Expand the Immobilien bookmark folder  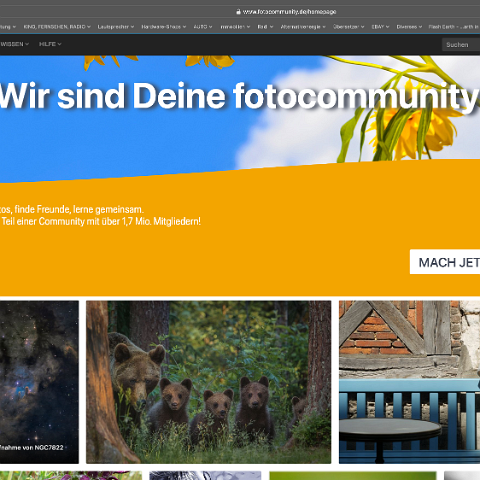[x=235, y=27]
